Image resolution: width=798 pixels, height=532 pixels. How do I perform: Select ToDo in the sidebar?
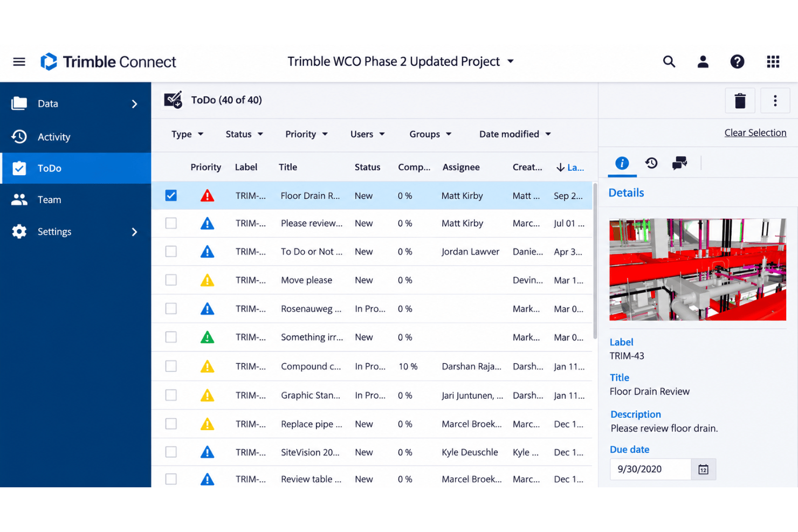pyautogui.click(x=75, y=168)
